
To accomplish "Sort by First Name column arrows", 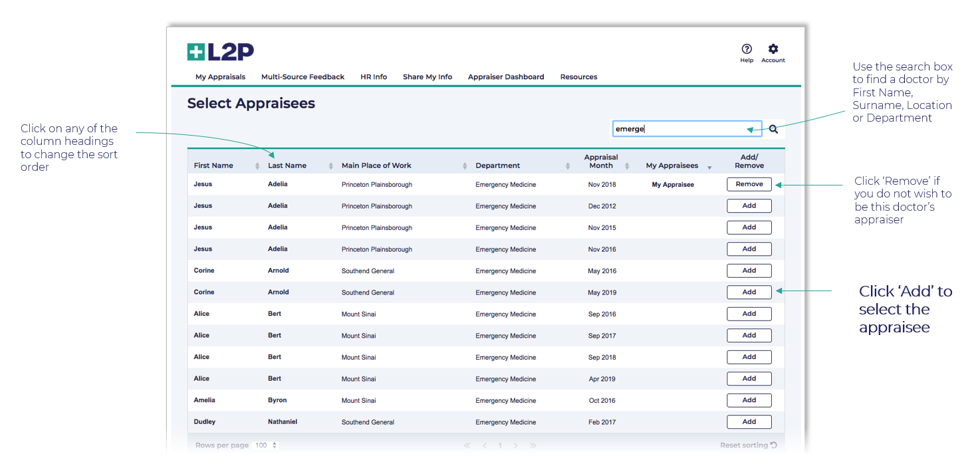I will 257,166.
